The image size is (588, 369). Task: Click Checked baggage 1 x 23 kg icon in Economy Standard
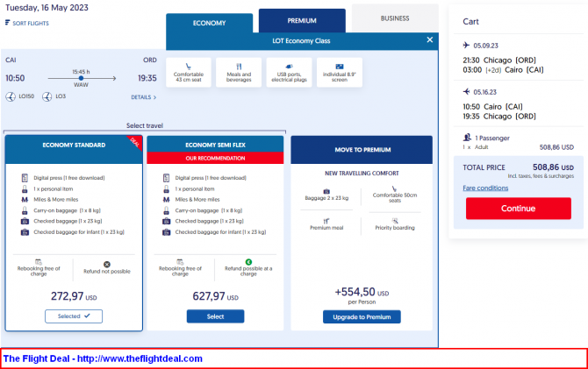coord(25,222)
